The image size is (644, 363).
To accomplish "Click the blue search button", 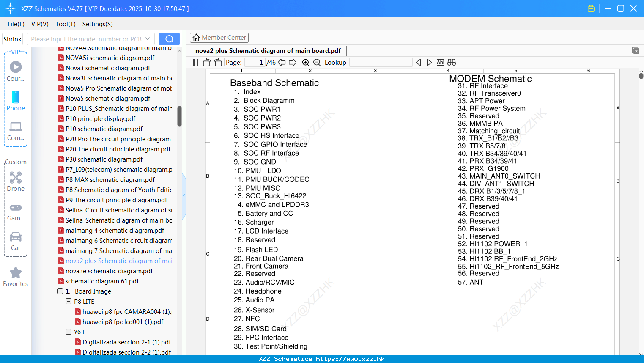I will tap(169, 39).
